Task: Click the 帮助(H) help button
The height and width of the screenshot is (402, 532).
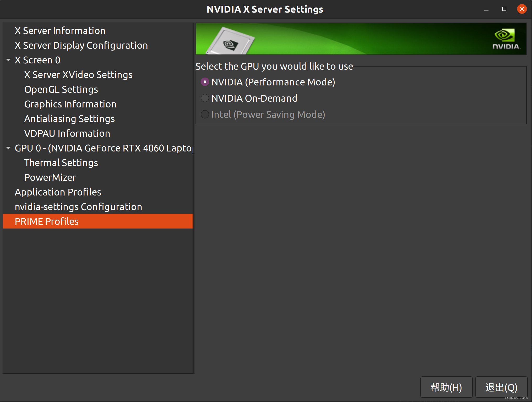Action: click(x=446, y=387)
